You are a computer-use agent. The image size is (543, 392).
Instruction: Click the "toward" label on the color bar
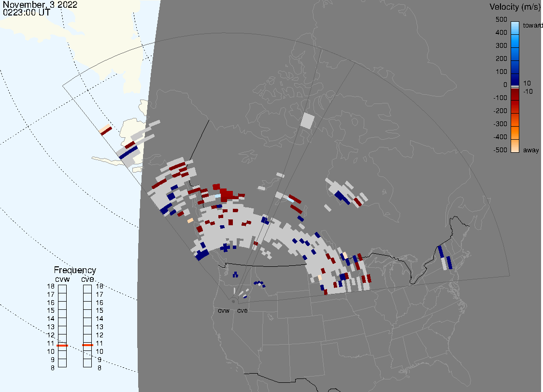[532, 25]
